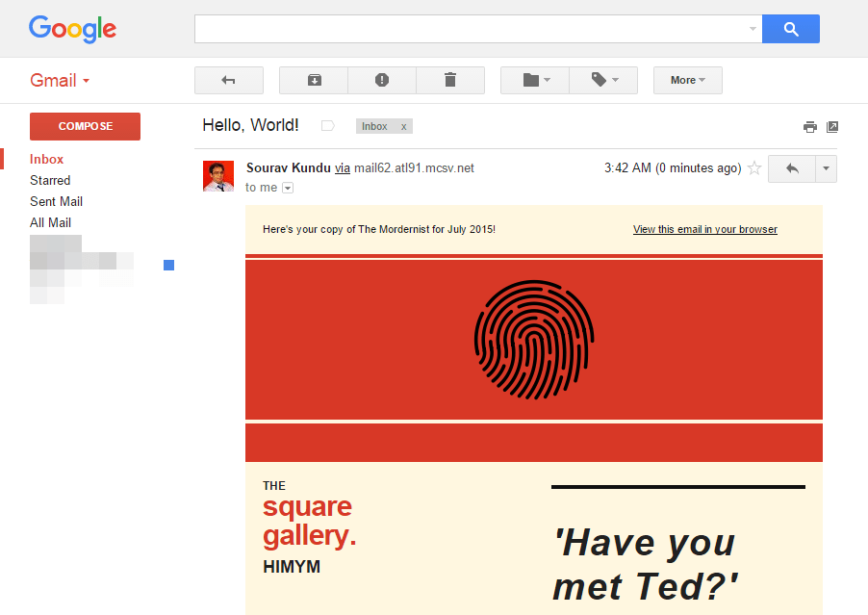Click the 'Have you met Ted?' headline
Image resolution: width=868 pixels, height=615 pixels.
tap(646, 564)
